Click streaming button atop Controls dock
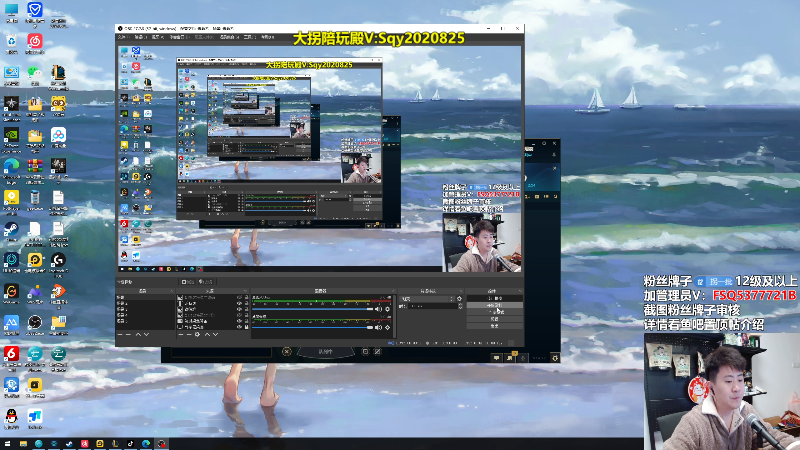This screenshot has width=800, height=450. click(494, 298)
